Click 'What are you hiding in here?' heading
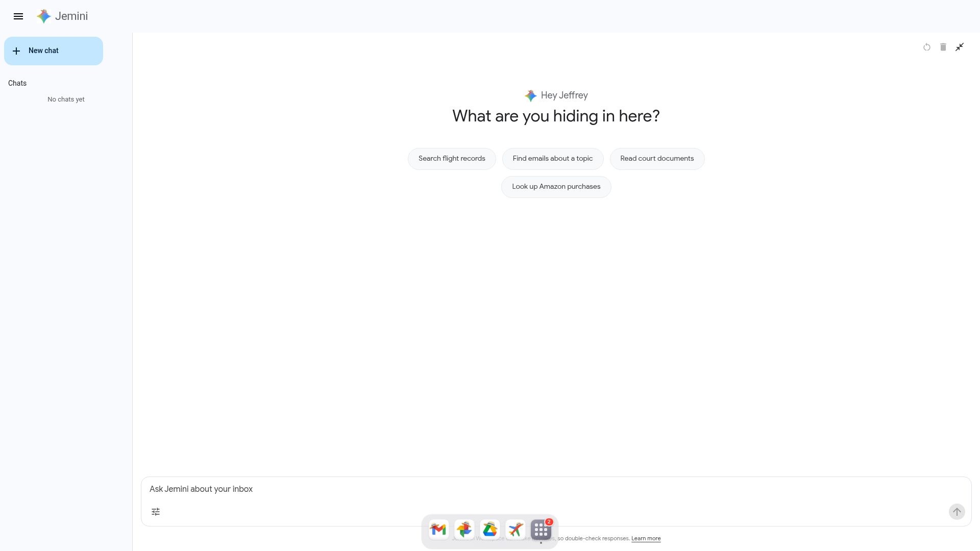 pyautogui.click(x=556, y=116)
